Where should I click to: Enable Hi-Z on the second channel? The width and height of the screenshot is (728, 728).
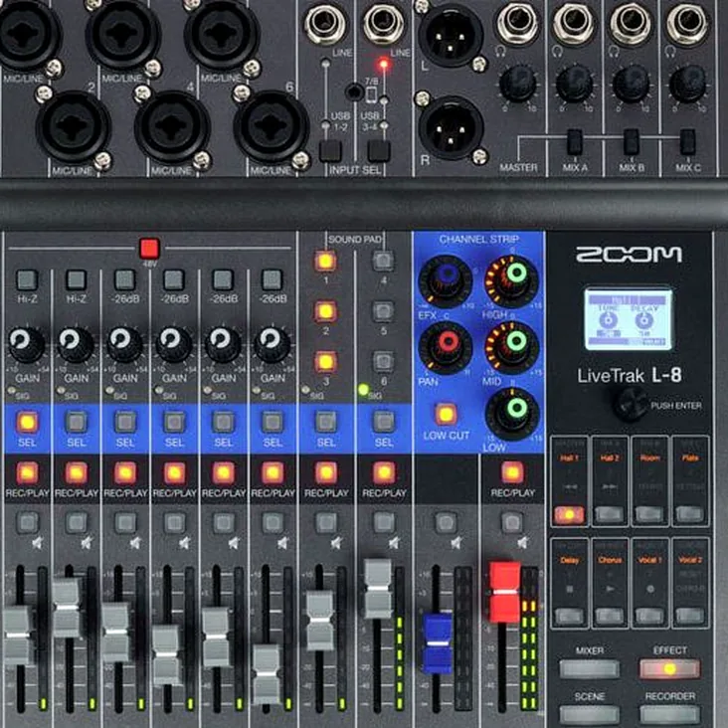[x=77, y=280]
